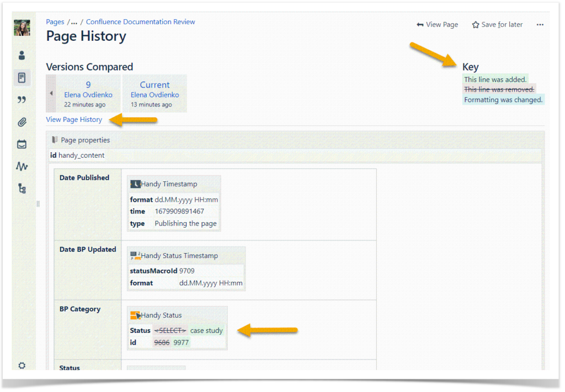Click the star icon next to Save for later
Screen dimensions: 565x392
tap(475, 24)
